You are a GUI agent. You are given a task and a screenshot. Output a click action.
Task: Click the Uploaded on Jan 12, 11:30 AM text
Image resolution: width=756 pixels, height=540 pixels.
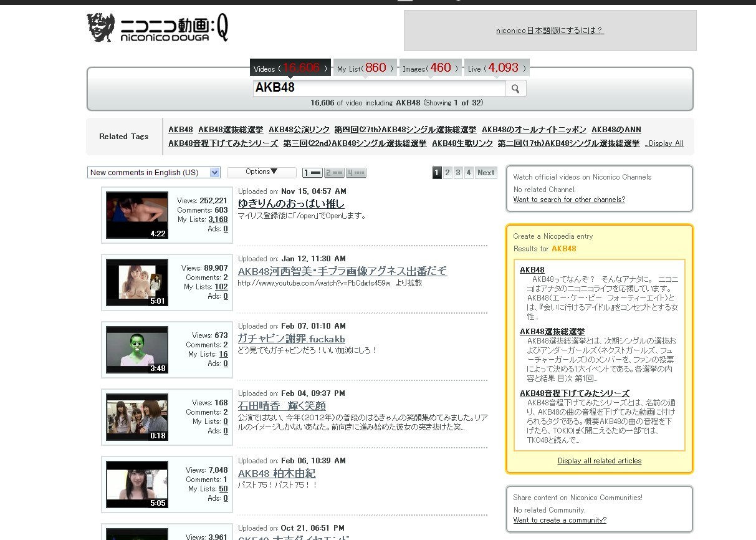(x=292, y=259)
